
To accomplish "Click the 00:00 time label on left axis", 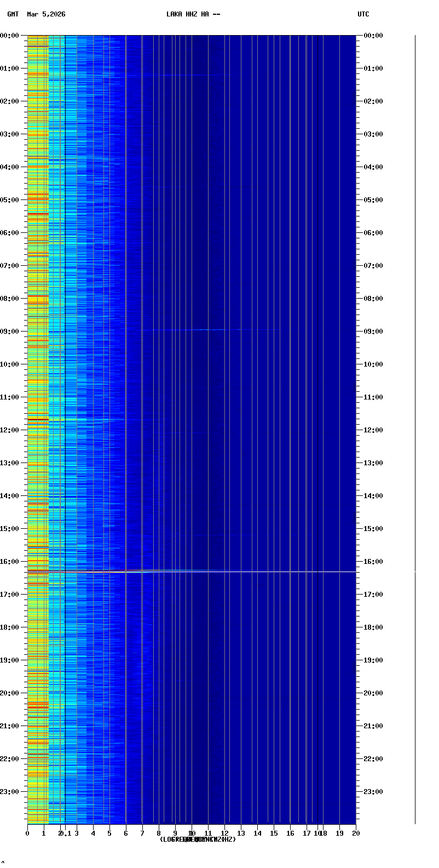I will [10, 36].
